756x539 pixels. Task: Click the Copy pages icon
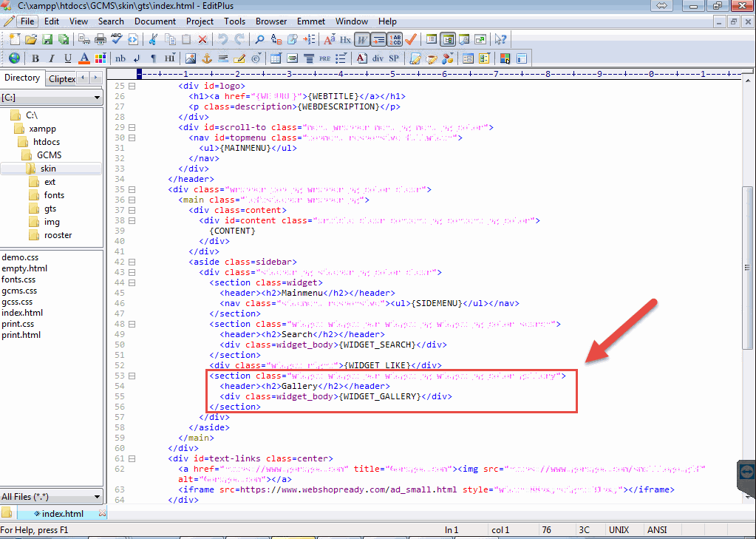tap(170, 39)
